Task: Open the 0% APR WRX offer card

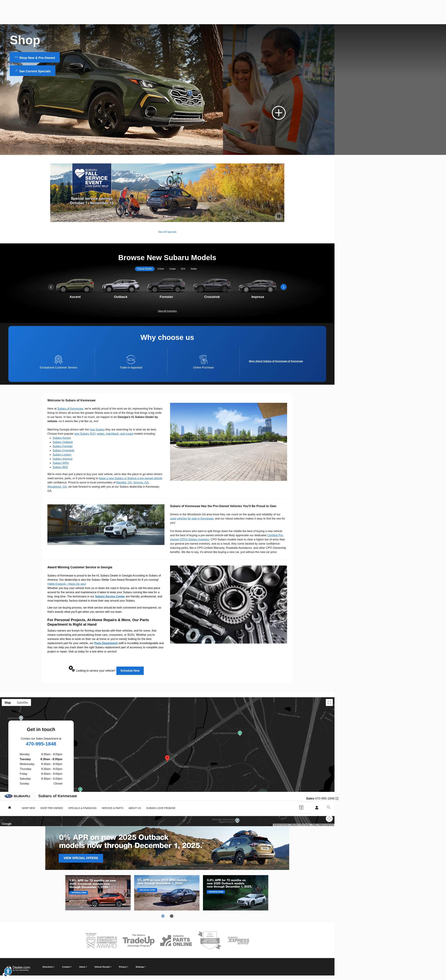Action: click(x=167, y=893)
